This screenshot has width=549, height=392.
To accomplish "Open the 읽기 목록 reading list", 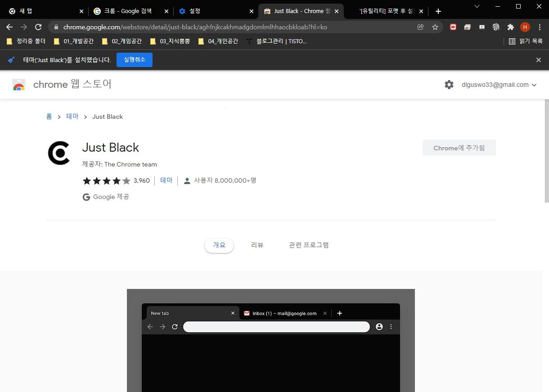I will [x=526, y=41].
